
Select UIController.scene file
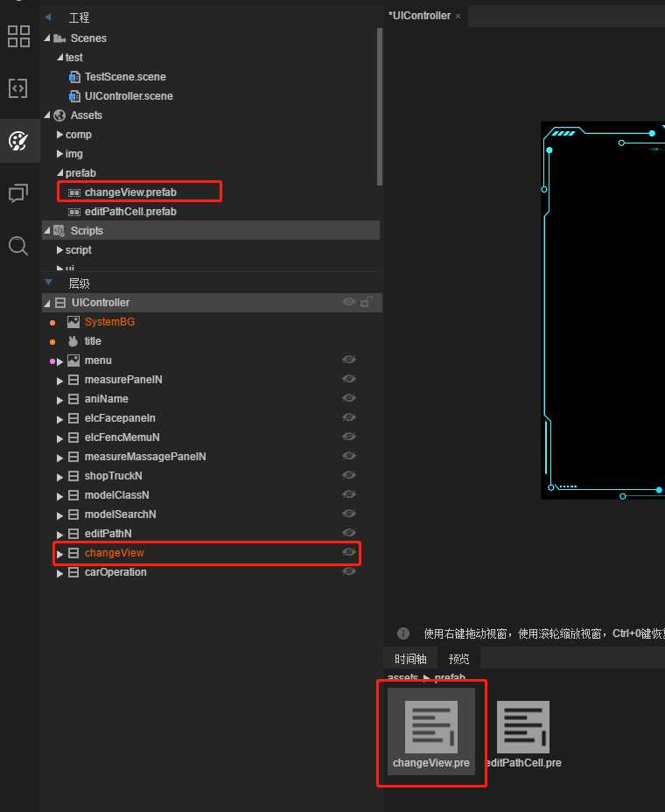pos(129,95)
